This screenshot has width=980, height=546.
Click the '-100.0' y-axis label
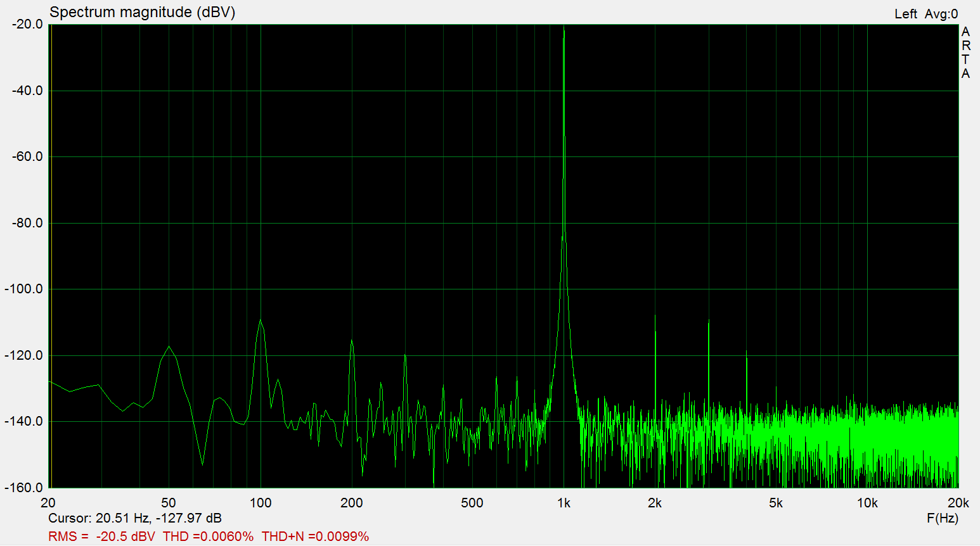pyautogui.click(x=24, y=289)
